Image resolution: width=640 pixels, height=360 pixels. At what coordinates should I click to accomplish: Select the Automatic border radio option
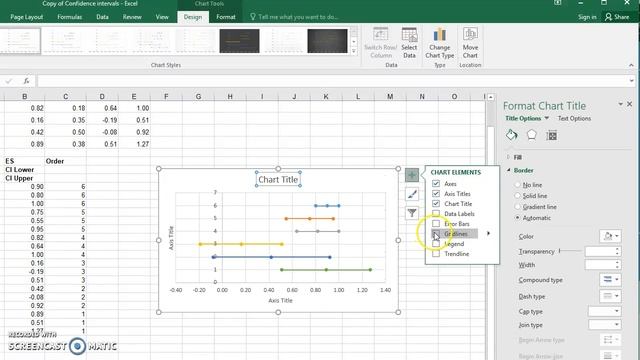tap(518, 218)
